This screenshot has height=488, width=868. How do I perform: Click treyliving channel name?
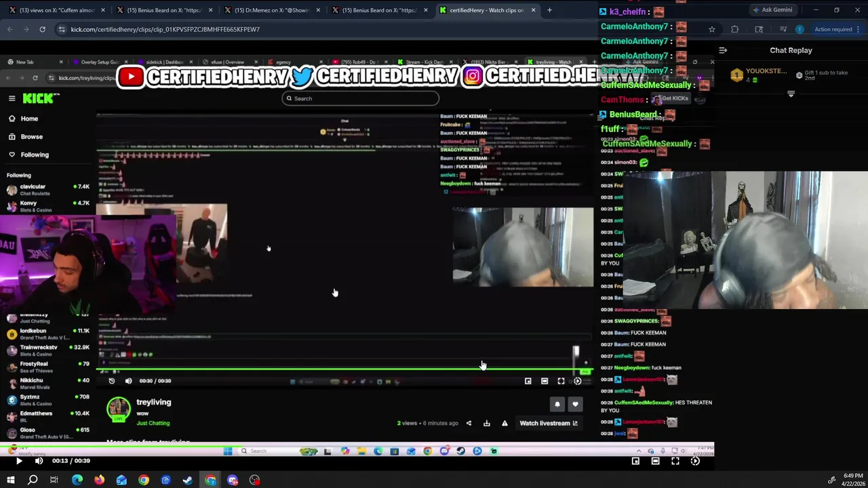click(x=153, y=402)
